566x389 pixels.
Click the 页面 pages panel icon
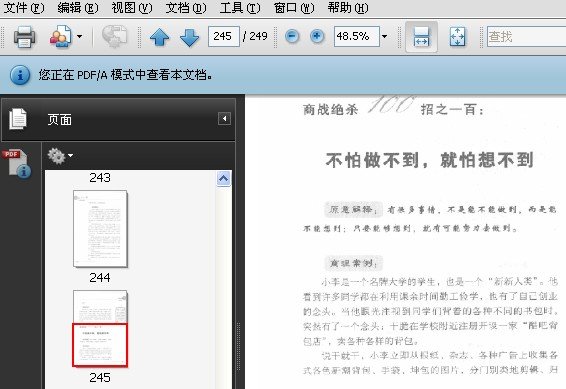click(18, 119)
